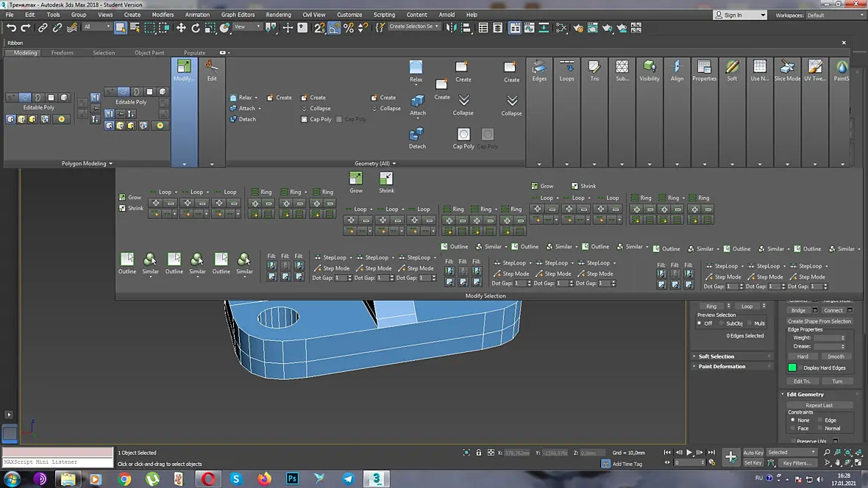This screenshot has height=488, width=868.
Task: Select None constraint radio button
Action: [x=793, y=420]
